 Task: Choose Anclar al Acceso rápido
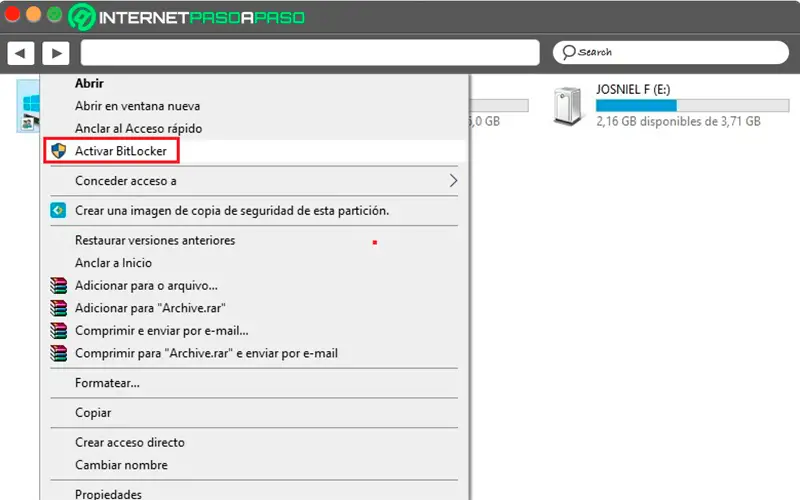138,128
